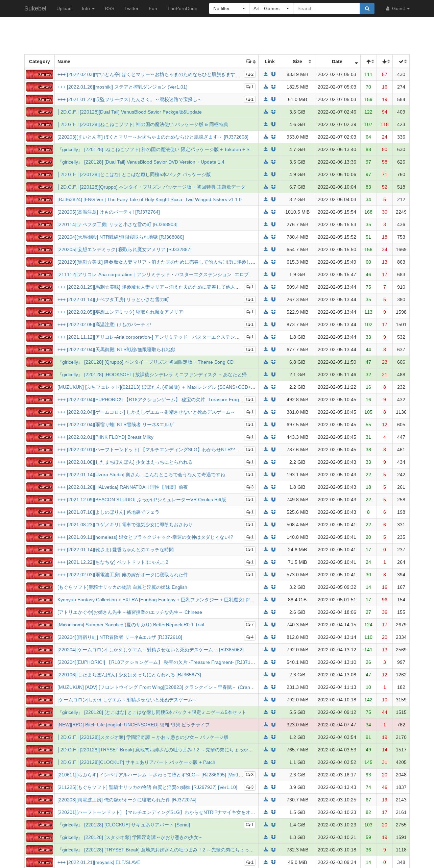This screenshot has height=868, width=434.
Task: Open the Guest user menu
Action: pyautogui.click(x=398, y=8)
